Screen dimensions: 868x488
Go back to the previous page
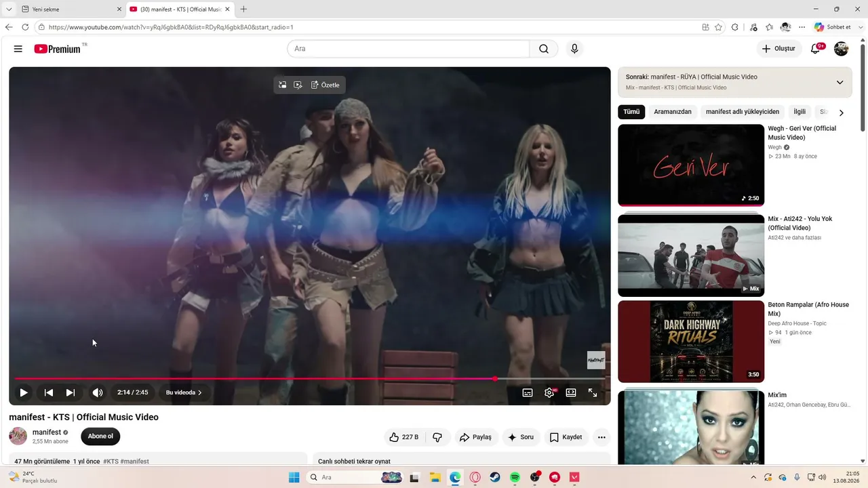point(9,27)
